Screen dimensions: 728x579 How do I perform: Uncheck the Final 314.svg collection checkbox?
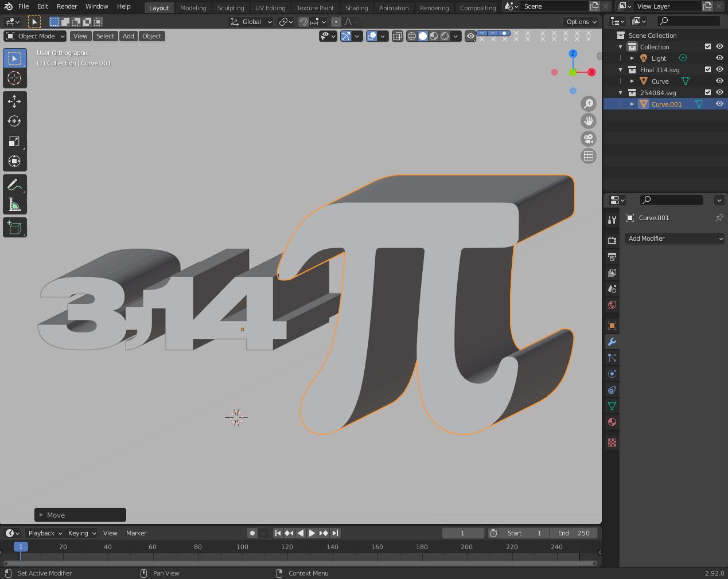[x=708, y=69]
